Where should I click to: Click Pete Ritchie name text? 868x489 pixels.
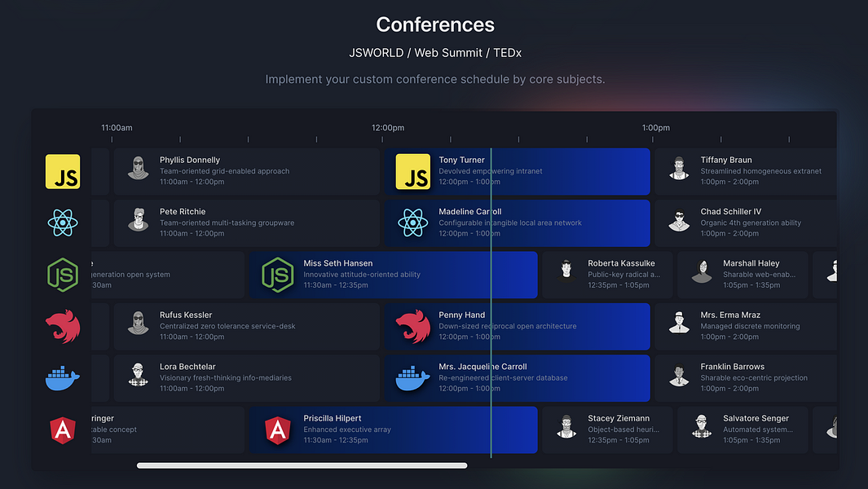[183, 212]
